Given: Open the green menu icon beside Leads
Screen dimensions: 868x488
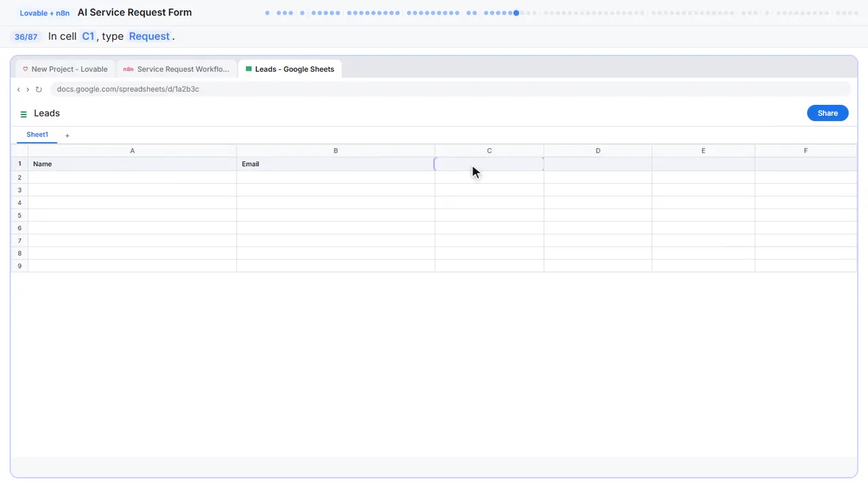Looking at the screenshot, I should [x=24, y=114].
